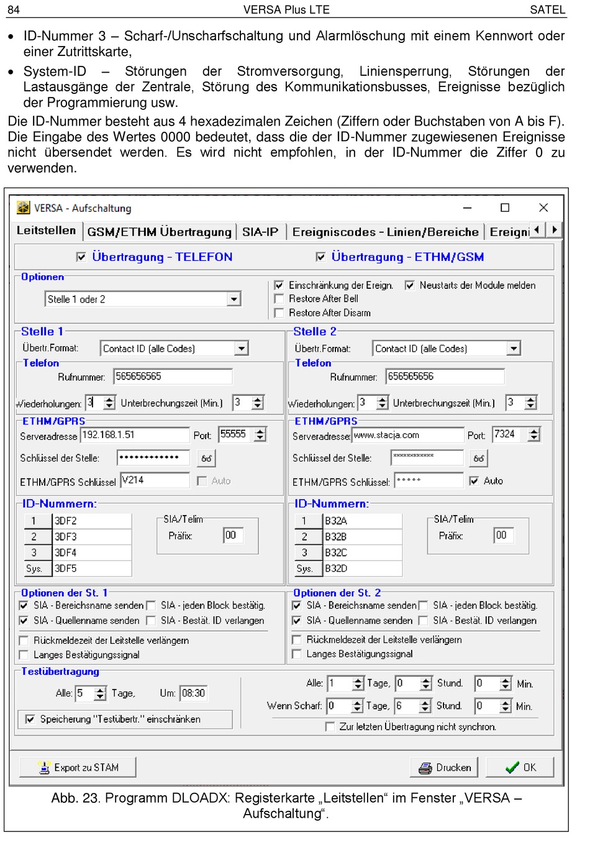Click Stelle 1 SIA/Telim Präfix field
The height and width of the screenshot is (868, 590).
click(234, 536)
